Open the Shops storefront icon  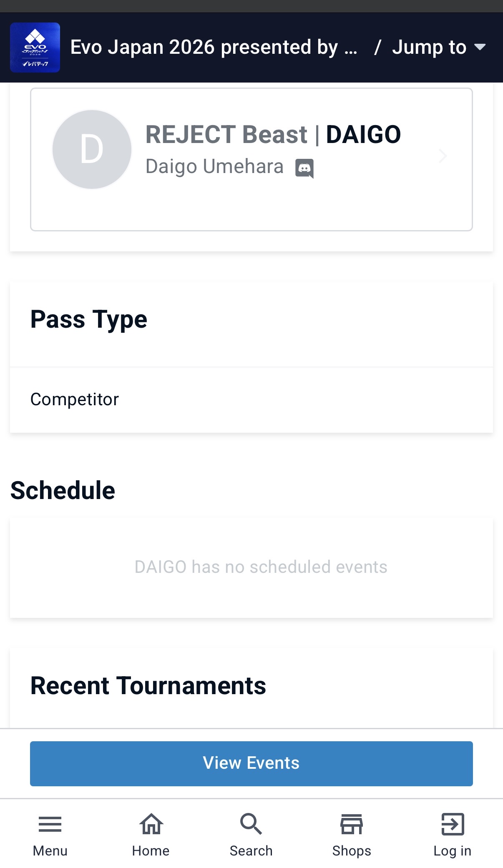[x=352, y=824]
